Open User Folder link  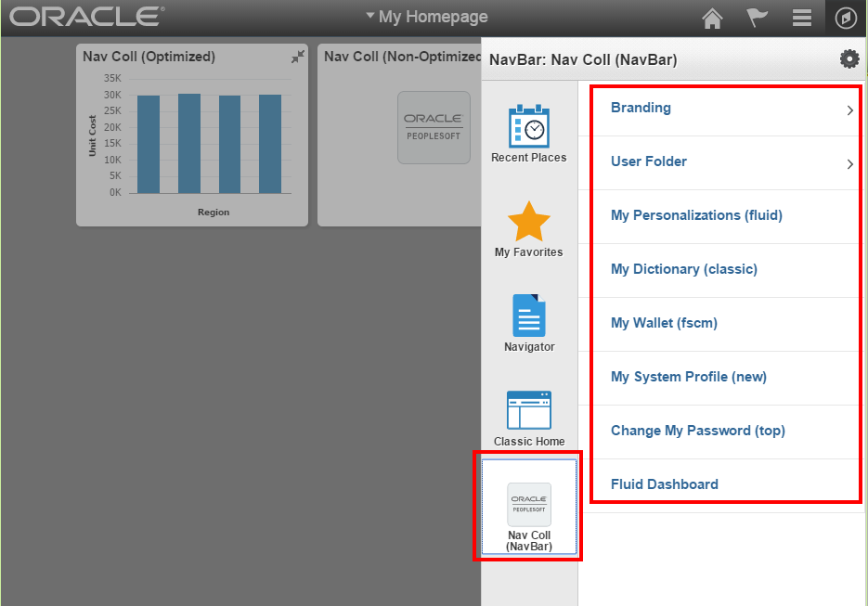coord(648,161)
